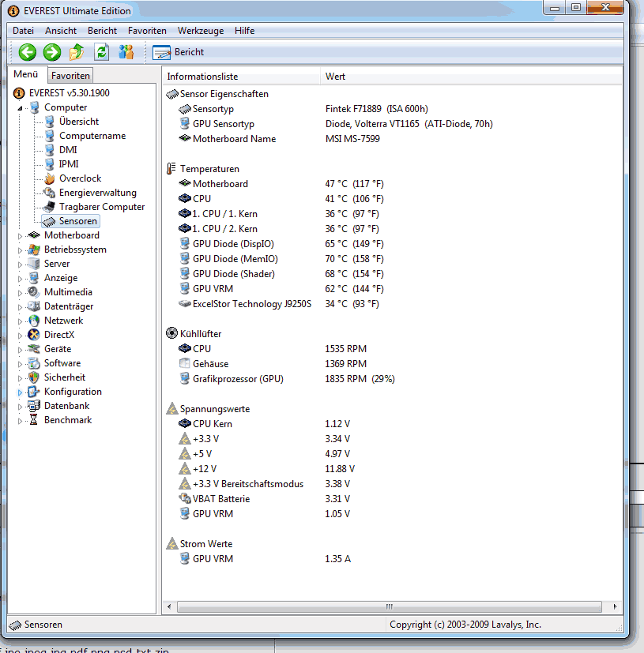Click the Temperaturen thermometer icon
The width and height of the screenshot is (644, 653).
coord(171,169)
